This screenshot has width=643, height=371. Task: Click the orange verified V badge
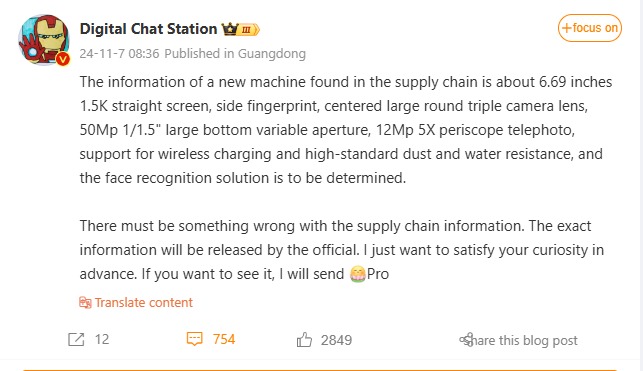(63, 59)
